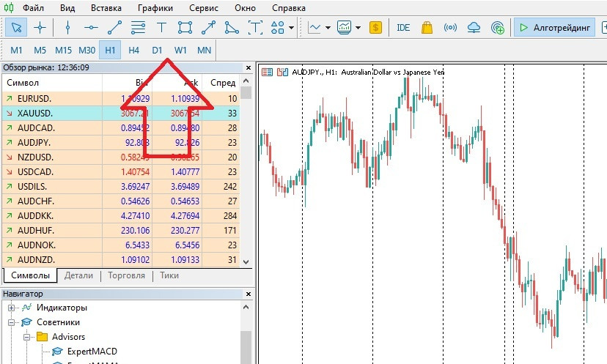607x364 pixels.
Task: Switch to the Тики tab
Action: pyautogui.click(x=169, y=275)
